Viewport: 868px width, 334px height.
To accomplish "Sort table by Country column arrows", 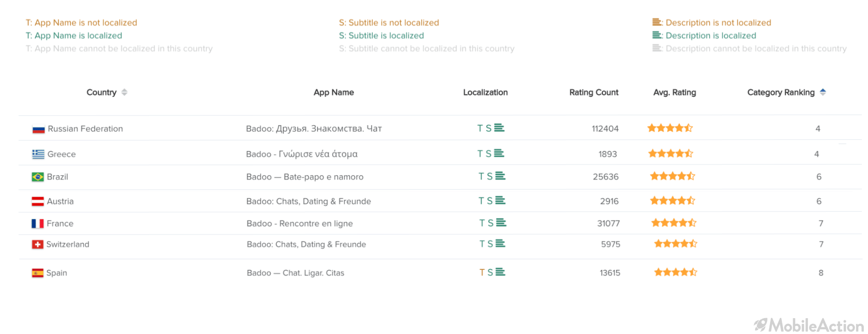I will pos(124,92).
